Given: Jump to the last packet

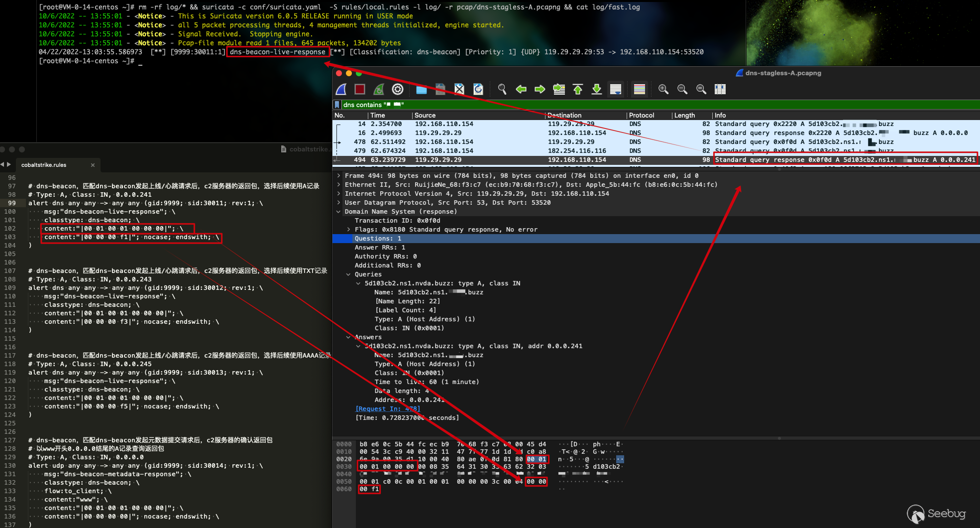Looking at the screenshot, I should 597,89.
